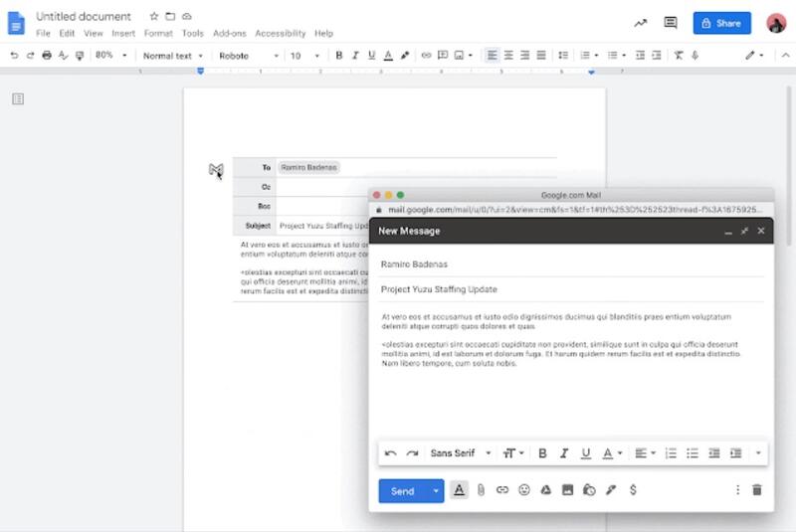Viewport: 796px width, 532px height.
Task: Open comment history icon next to Share
Action: (x=671, y=23)
